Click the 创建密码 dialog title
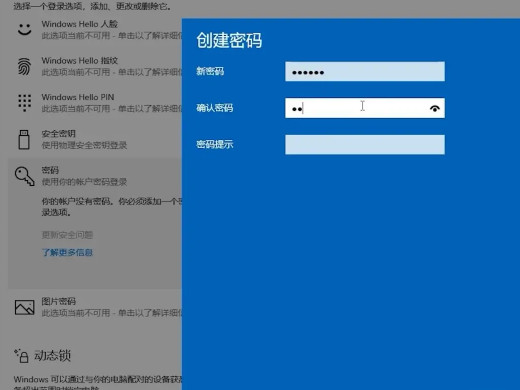Screen dimensions: 520x390 click(x=229, y=40)
